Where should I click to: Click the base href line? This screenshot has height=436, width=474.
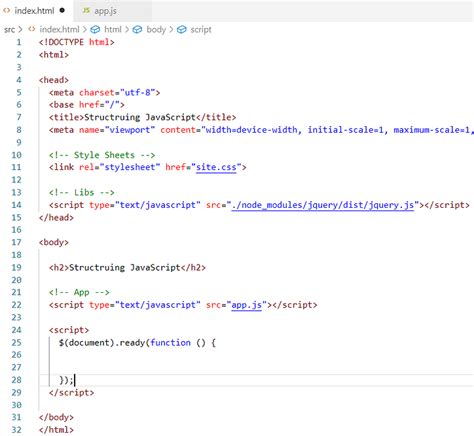tap(87, 105)
